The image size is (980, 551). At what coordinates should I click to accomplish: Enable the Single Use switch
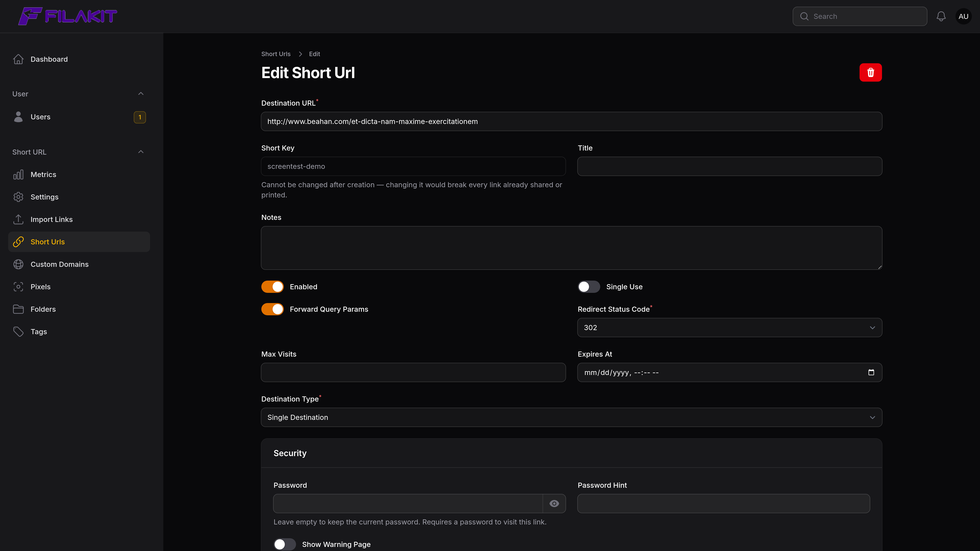[x=589, y=287]
